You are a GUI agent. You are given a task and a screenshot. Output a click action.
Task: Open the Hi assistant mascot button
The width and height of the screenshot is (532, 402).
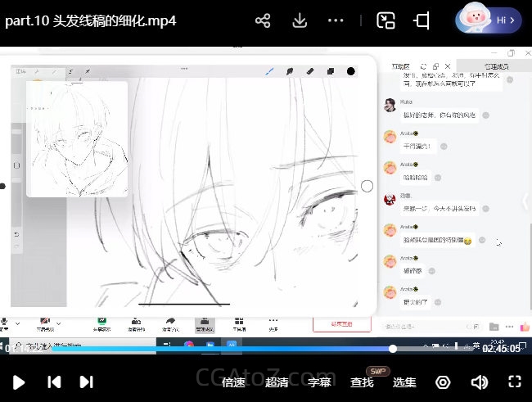[x=488, y=19]
